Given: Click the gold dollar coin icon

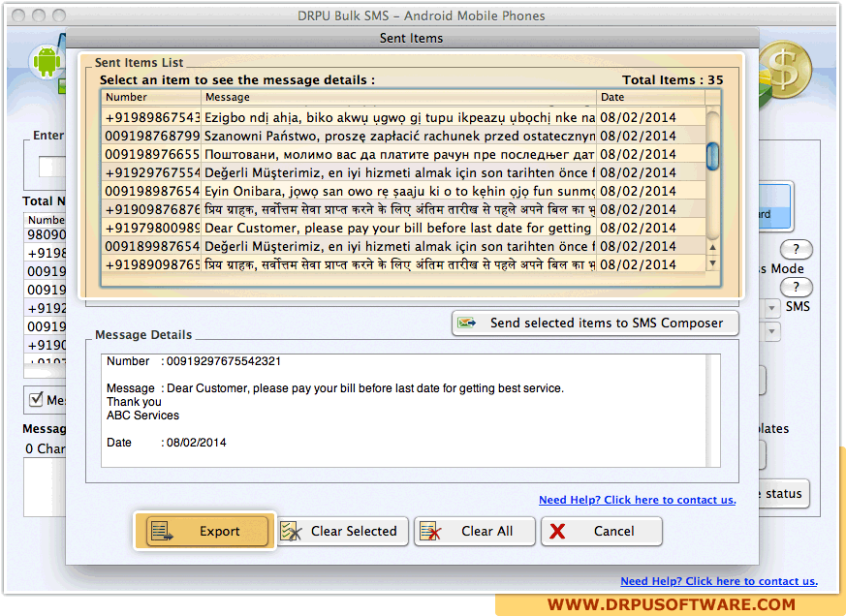Looking at the screenshot, I should pos(785,70).
